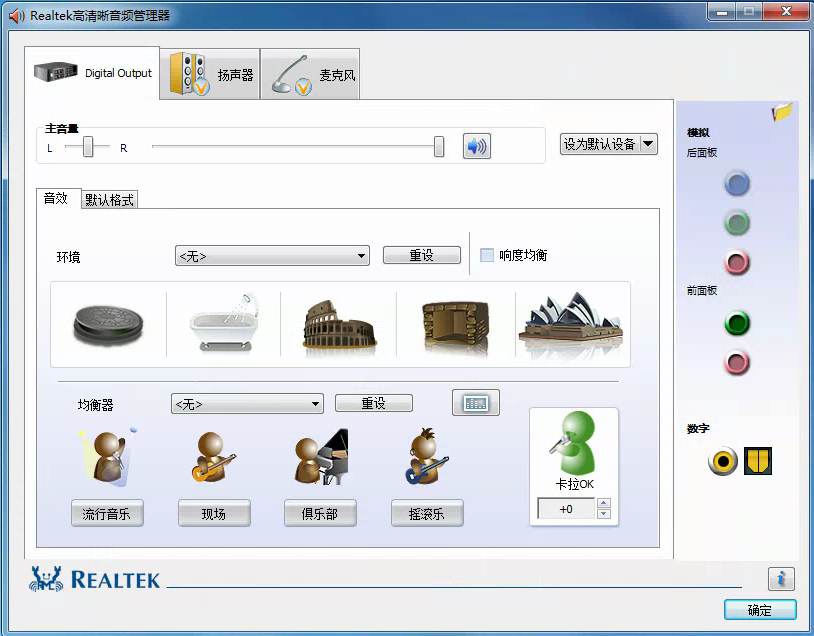Open the graphic equalizer panel icon
The height and width of the screenshot is (636, 814).
475,403
